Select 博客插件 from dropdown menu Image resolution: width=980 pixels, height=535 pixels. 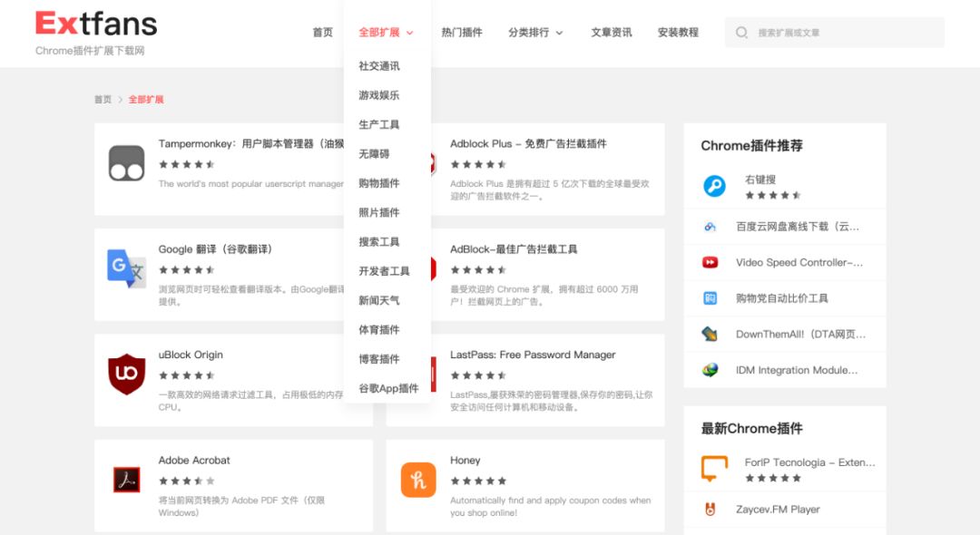tap(379, 359)
